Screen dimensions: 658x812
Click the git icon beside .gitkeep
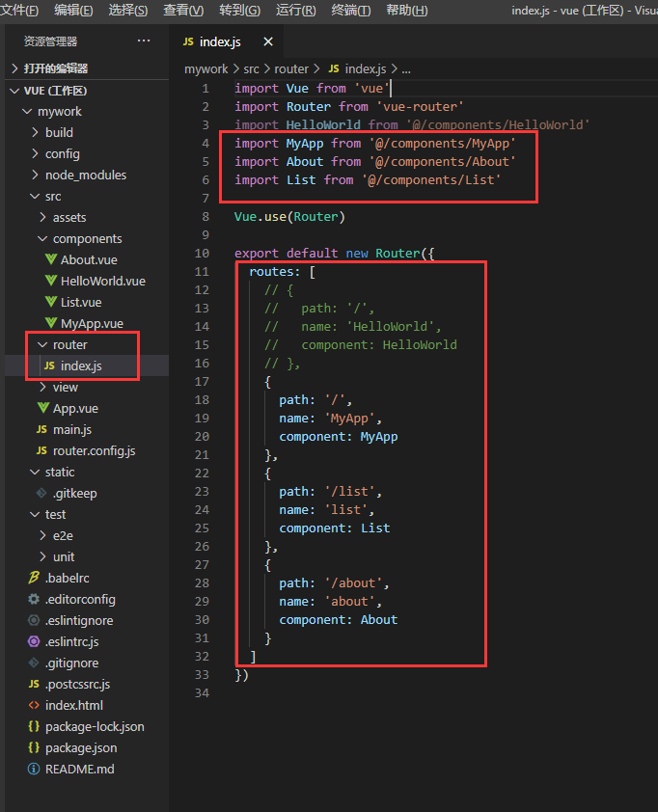41,493
